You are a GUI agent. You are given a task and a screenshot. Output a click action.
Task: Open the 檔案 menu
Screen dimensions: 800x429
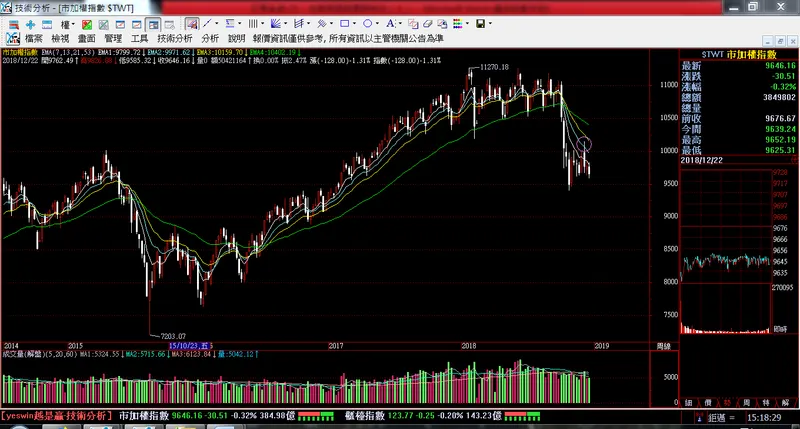click(34, 39)
